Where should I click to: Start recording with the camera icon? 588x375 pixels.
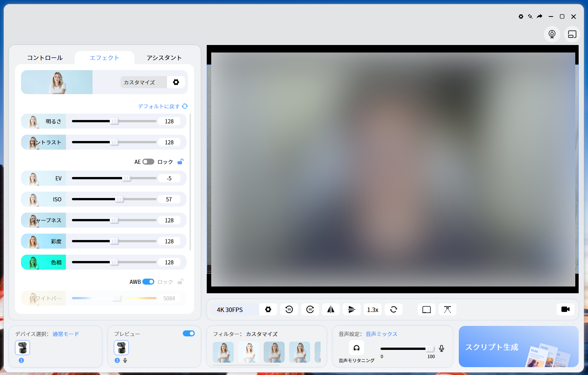[x=566, y=309]
